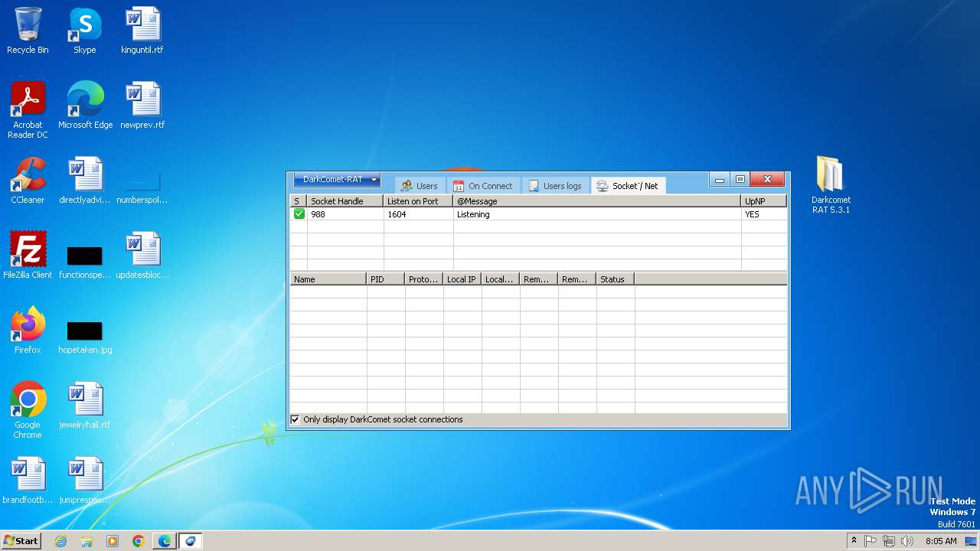Select the Firefox desktop shortcut
980x551 pixels.
(x=28, y=331)
